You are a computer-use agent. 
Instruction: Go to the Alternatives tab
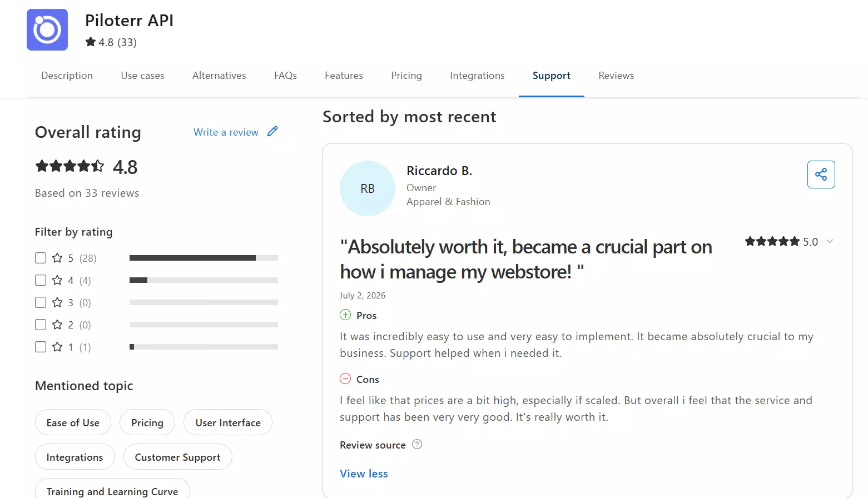pyautogui.click(x=219, y=76)
